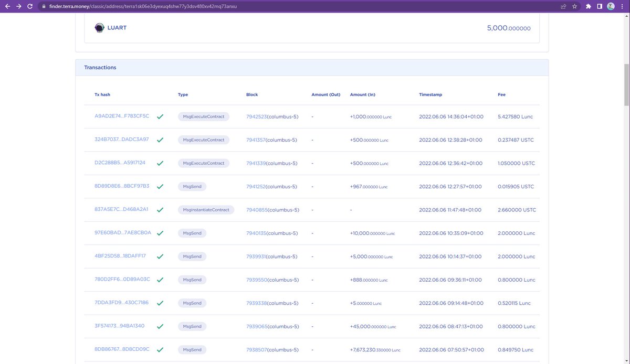Screen dimensions: 630x364
Task: Click the green checkmark for tx 837A5E7C...D468A2A1
Action: click(160, 210)
